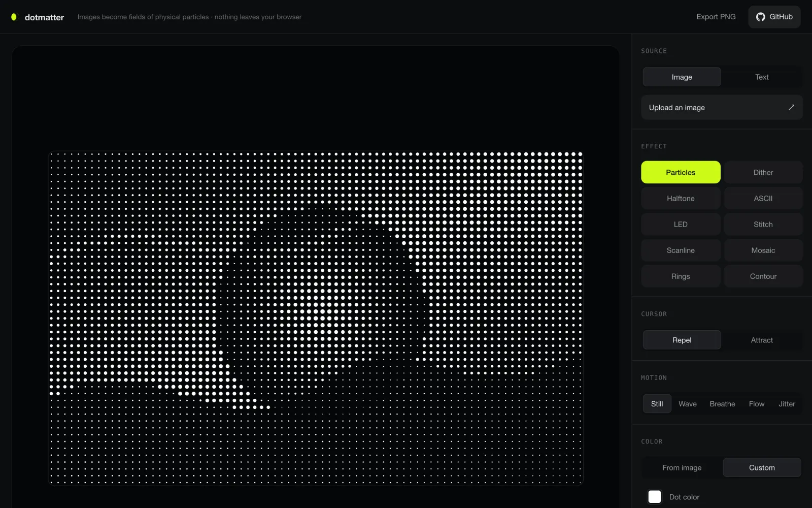Use color From image

[682, 467]
